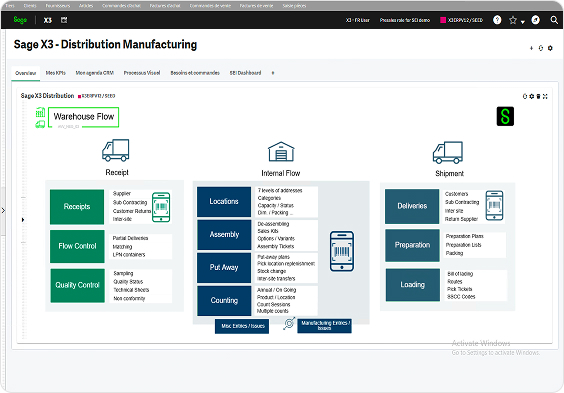The width and height of the screenshot is (564, 393).
Task: Click the barcode phone icon beside Deliveries
Action: click(494, 205)
